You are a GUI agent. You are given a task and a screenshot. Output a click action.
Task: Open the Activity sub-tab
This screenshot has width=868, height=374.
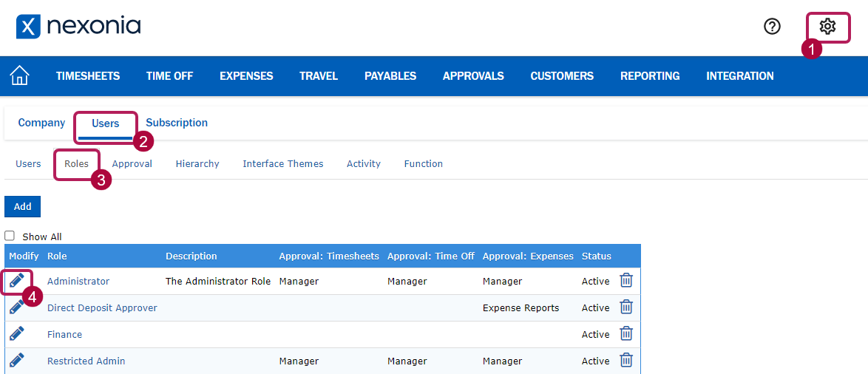pyautogui.click(x=364, y=164)
